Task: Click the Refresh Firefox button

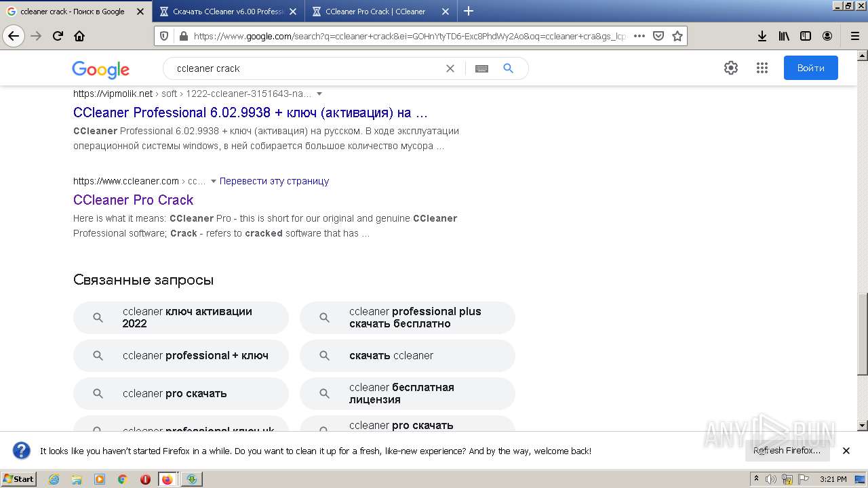Action: tap(787, 450)
